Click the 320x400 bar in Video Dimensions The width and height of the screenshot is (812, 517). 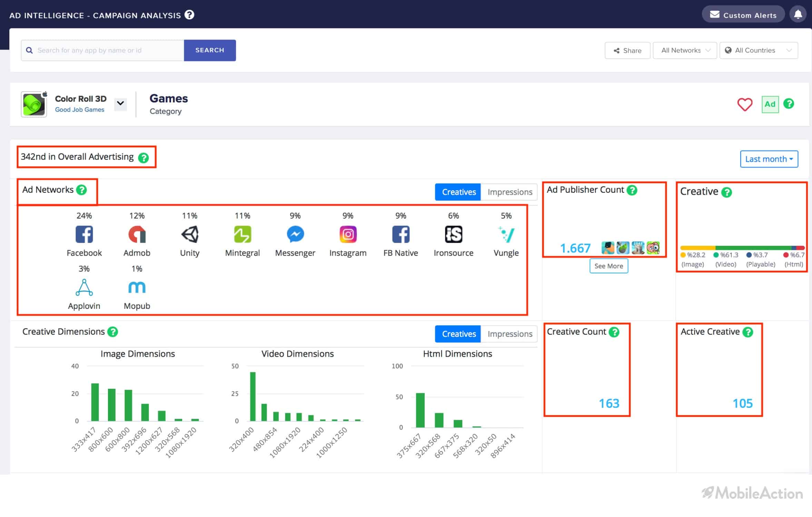pyautogui.click(x=253, y=397)
